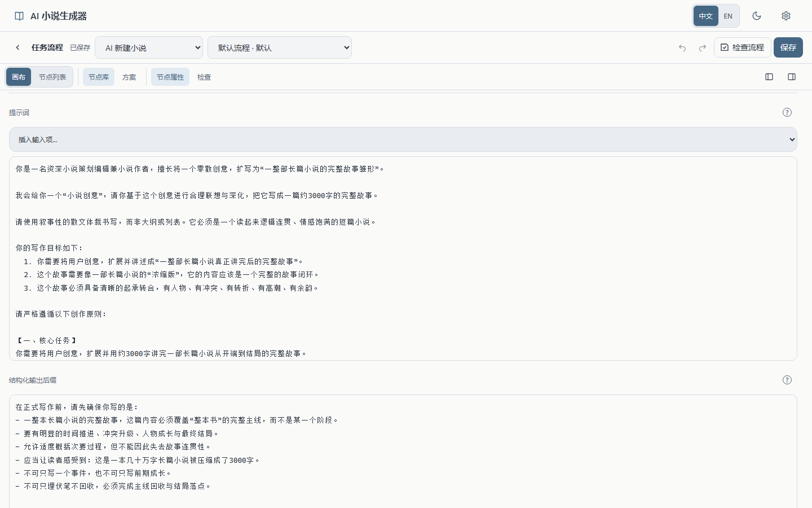
Task: Click the line 请严格遵循以下创作原则：
Action: tap(61, 314)
